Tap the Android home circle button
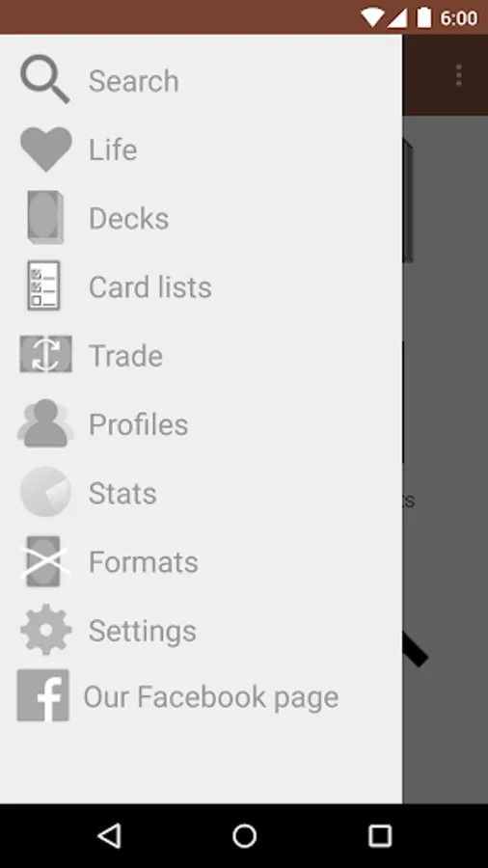The height and width of the screenshot is (868, 488). 244,835
